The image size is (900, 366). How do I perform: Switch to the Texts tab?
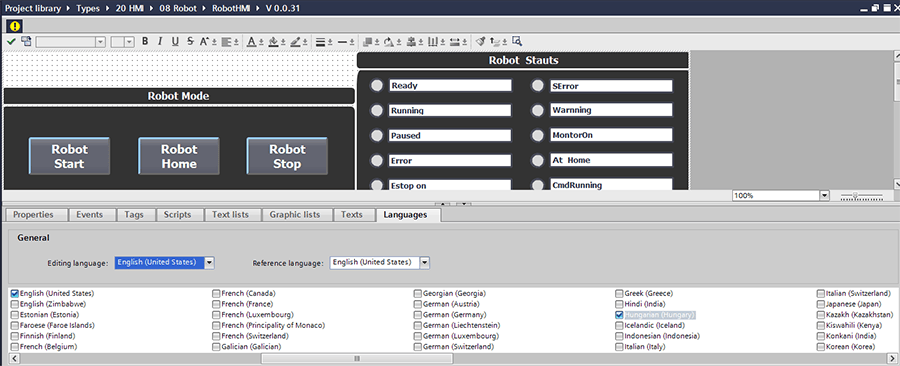tap(352, 215)
